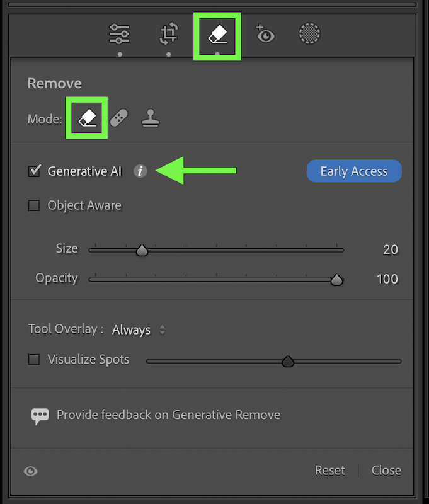
Task: Enable the Object Aware checkbox
Action: click(x=34, y=206)
